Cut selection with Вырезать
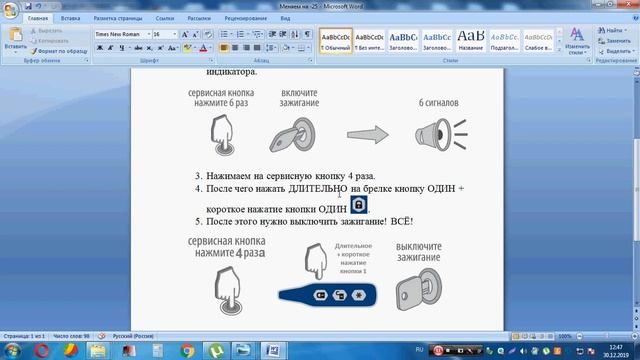Screen dimensions: 640x360 pyautogui.click(x=46, y=31)
